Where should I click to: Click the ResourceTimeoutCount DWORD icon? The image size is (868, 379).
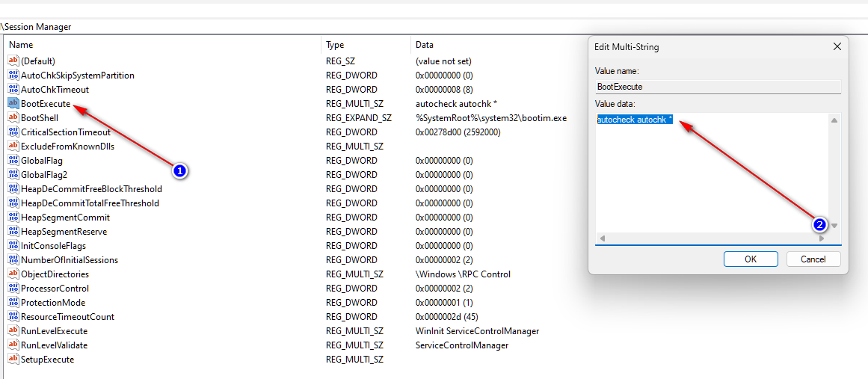coord(13,316)
